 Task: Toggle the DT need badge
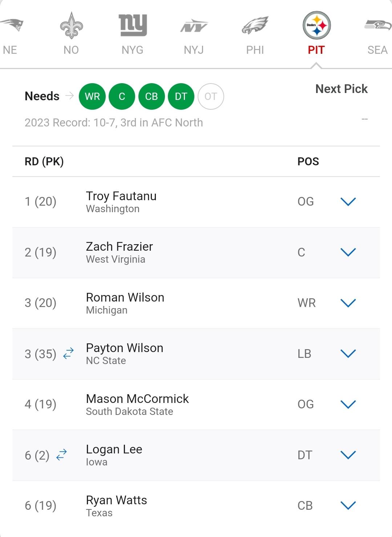click(x=181, y=96)
